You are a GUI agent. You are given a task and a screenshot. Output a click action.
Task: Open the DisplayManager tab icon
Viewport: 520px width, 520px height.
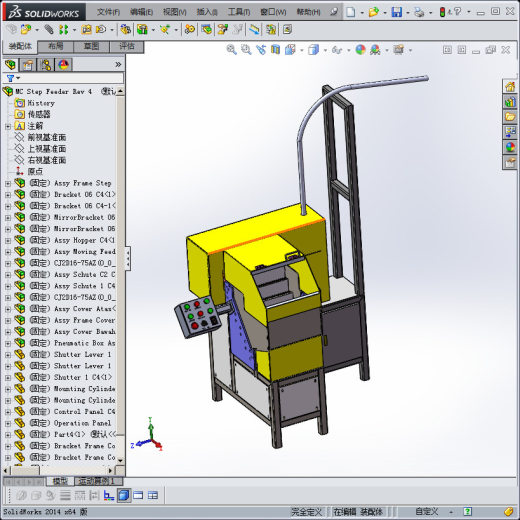(x=63, y=65)
